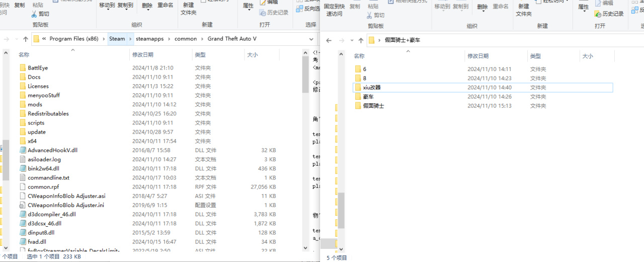Click folder icon of xiu改器 in right window
The image size is (644, 262).
coord(358,88)
